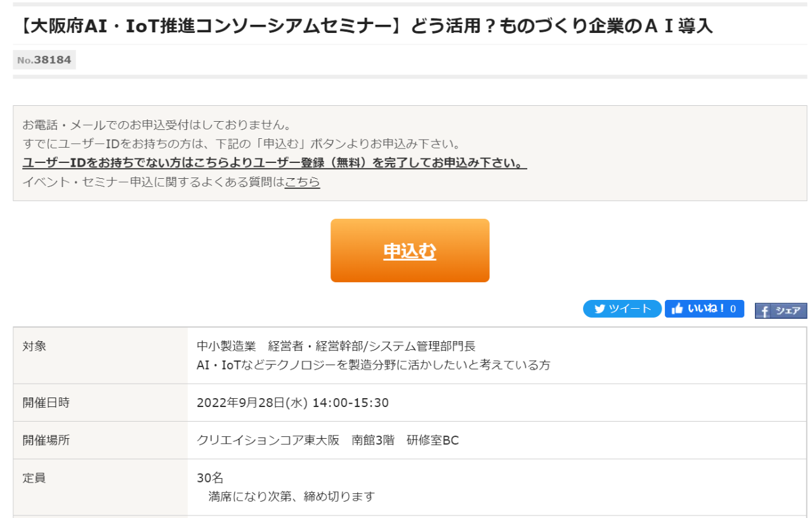Screen dimensions: 812x518
Task: Click the thumbs-up icon on いいね!
Action: pos(678,309)
